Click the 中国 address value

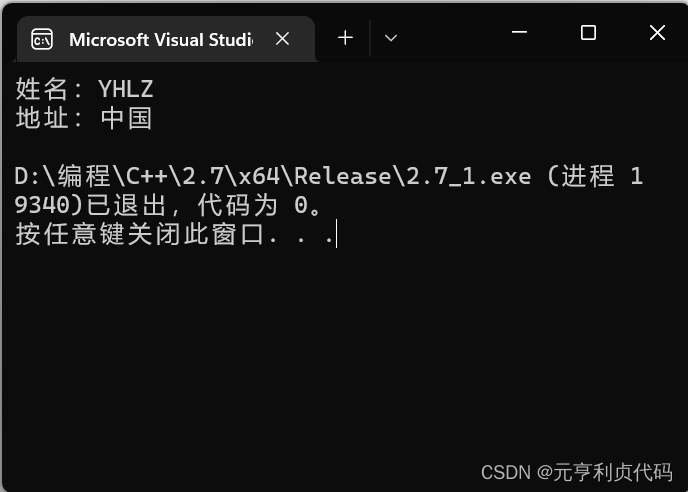coord(126,118)
